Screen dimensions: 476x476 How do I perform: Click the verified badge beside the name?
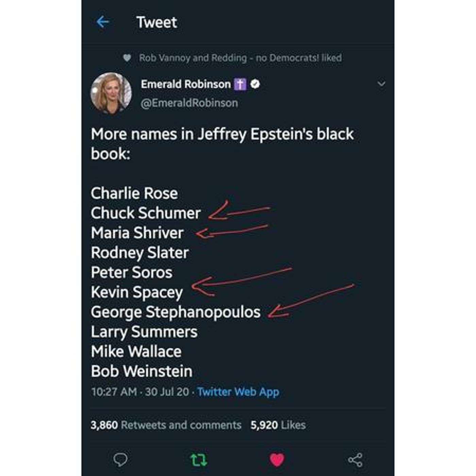click(x=255, y=84)
